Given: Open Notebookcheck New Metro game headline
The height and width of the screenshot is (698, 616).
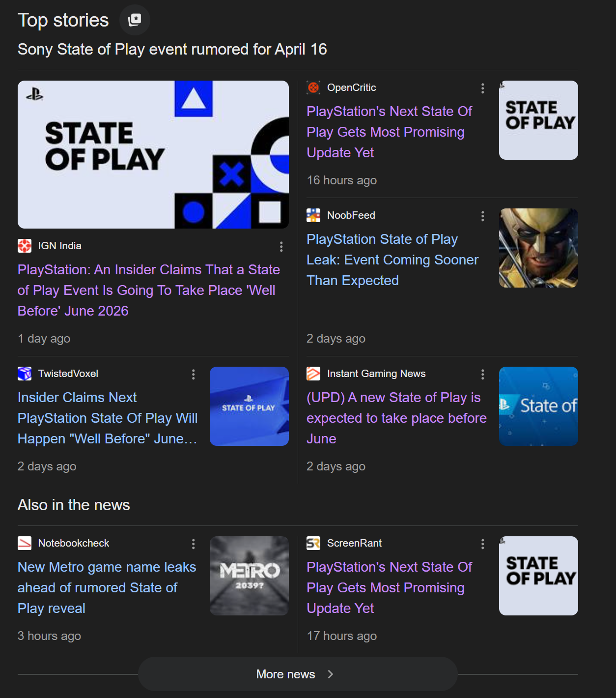Looking at the screenshot, I should 107,587.
